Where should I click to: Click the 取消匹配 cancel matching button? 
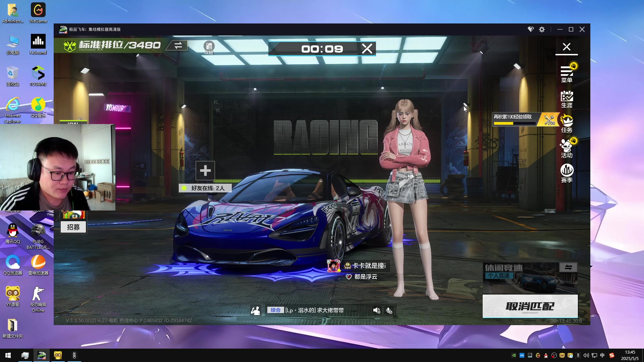(x=530, y=306)
